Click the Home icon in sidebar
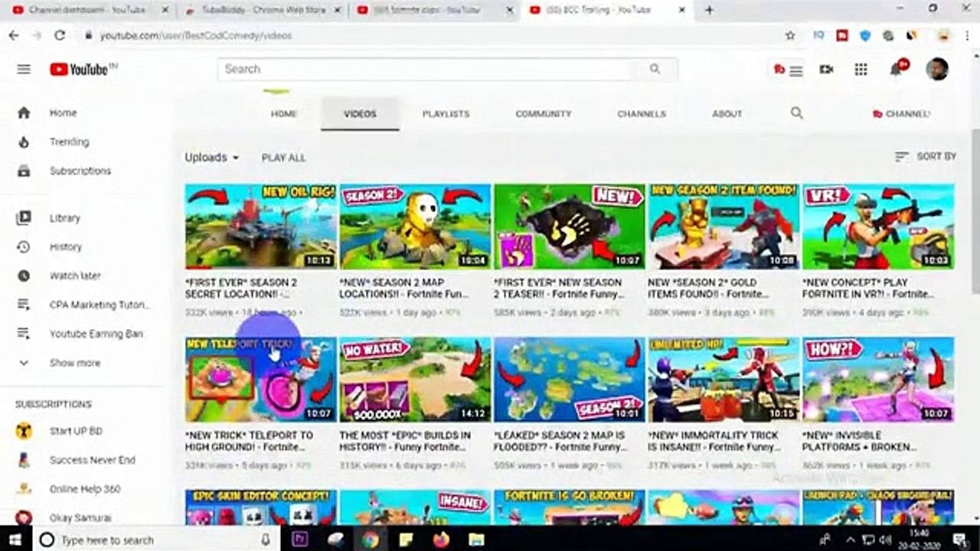980x551 pixels. coord(24,112)
